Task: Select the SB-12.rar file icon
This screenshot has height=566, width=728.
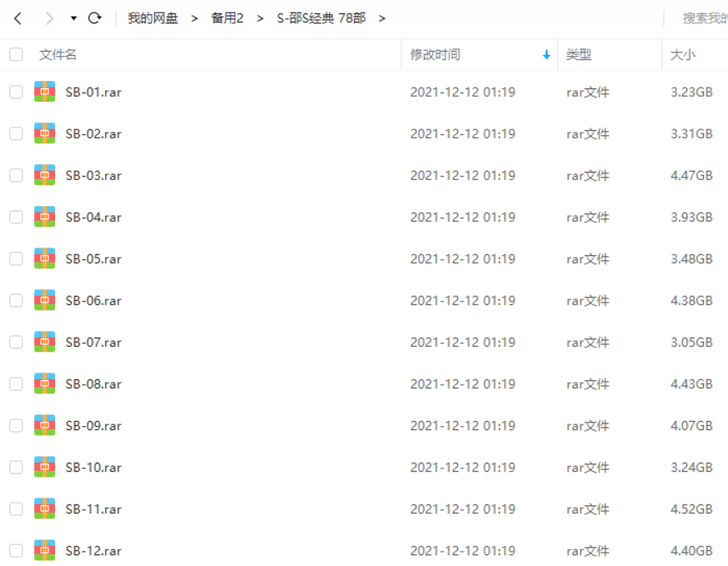Action: pyautogui.click(x=45, y=550)
